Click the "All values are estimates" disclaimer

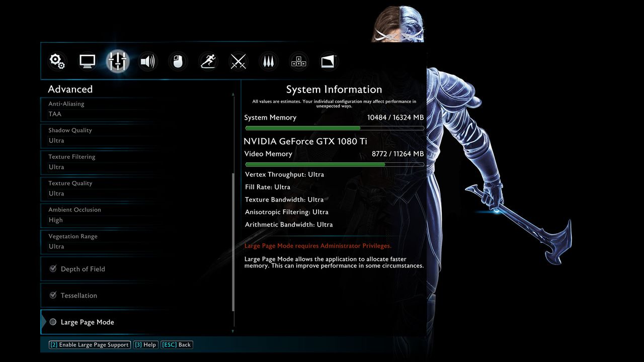(x=334, y=104)
